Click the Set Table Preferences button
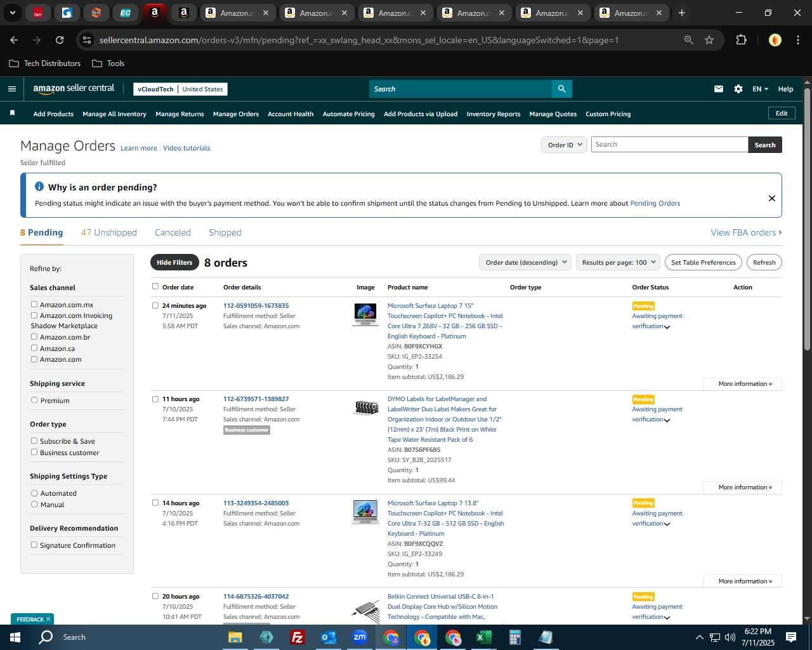 tap(704, 262)
